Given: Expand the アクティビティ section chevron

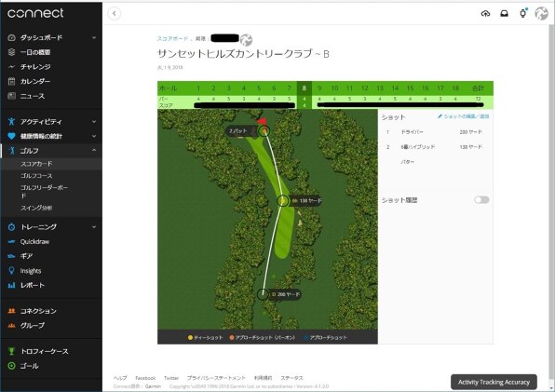Looking at the screenshot, I should [x=94, y=121].
